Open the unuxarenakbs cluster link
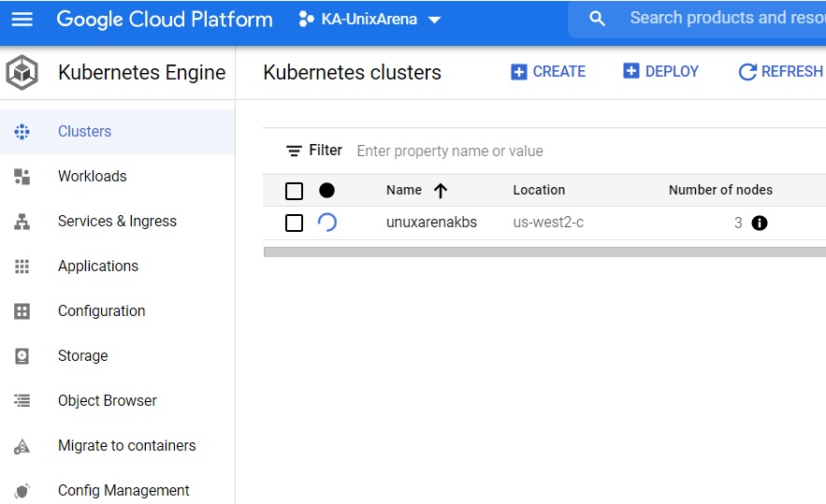This screenshot has width=826, height=504. tap(431, 223)
